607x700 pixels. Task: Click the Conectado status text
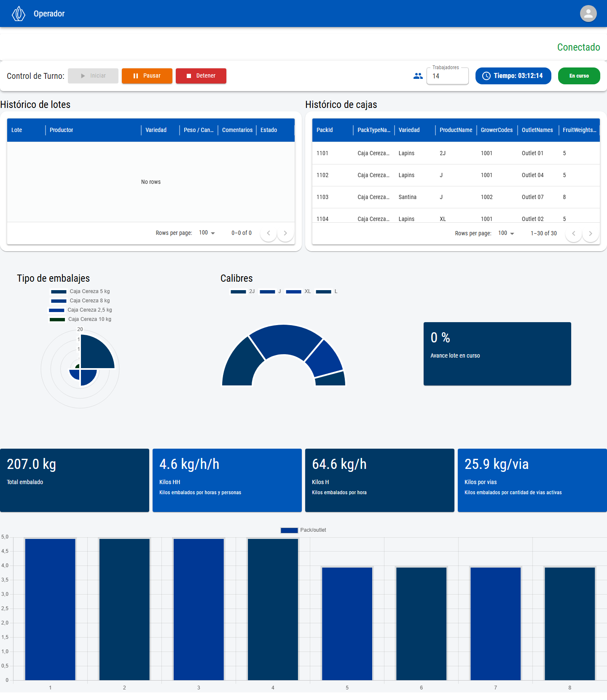(x=578, y=47)
